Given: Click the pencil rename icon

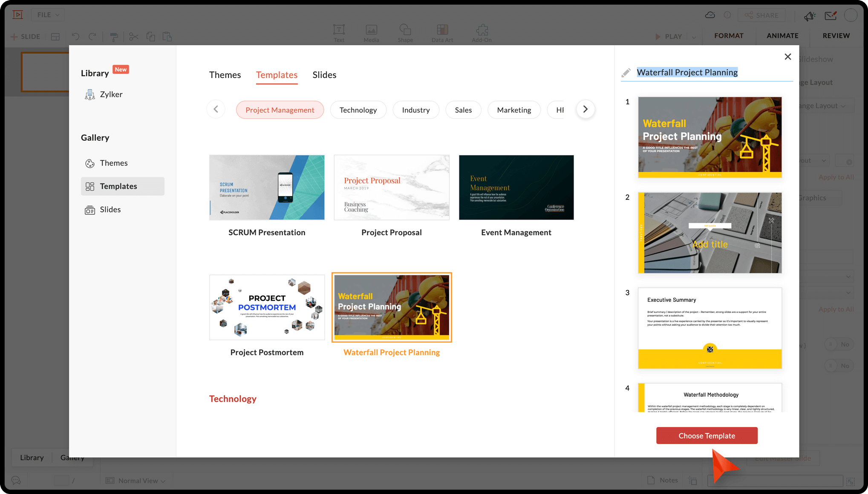Looking at the screenshot, I should [x=626, y=73].
